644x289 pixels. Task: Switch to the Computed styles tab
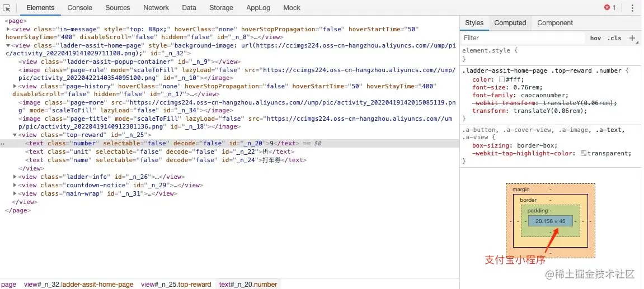[x=510, y=23]
